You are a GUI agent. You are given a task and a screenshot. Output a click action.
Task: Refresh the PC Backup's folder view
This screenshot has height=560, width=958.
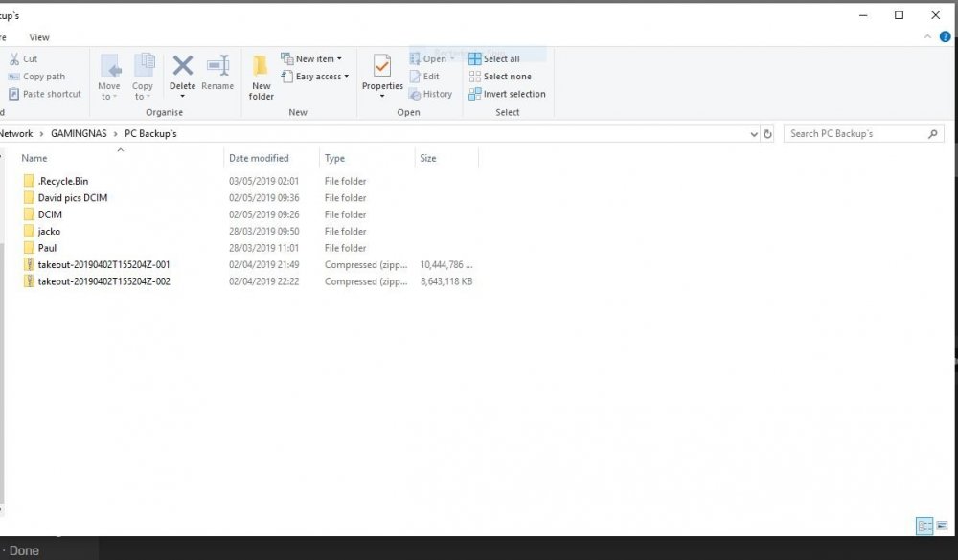[768, 134]
